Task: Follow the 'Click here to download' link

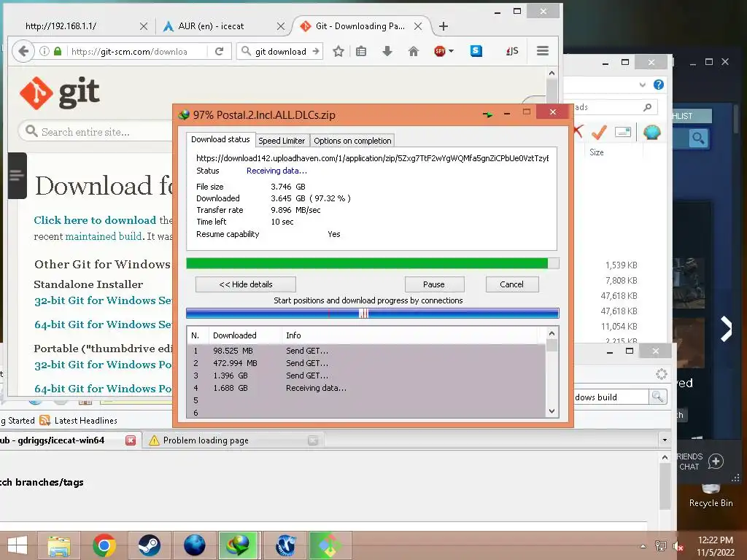Action: [95, 220]
